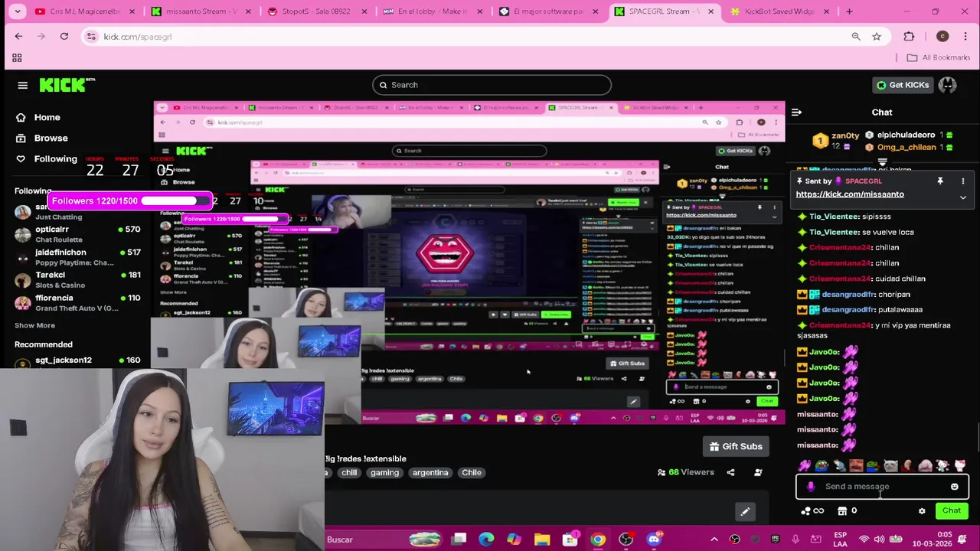980x551 pixels.
Task: Click the Kick search field
Action: pos(492,85)
